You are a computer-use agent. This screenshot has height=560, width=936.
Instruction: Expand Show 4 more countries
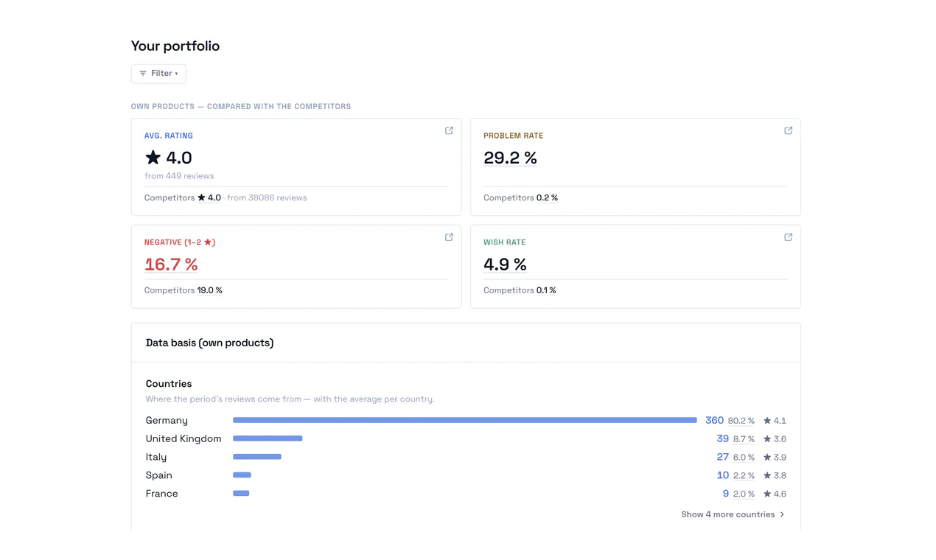click(733, 514)
